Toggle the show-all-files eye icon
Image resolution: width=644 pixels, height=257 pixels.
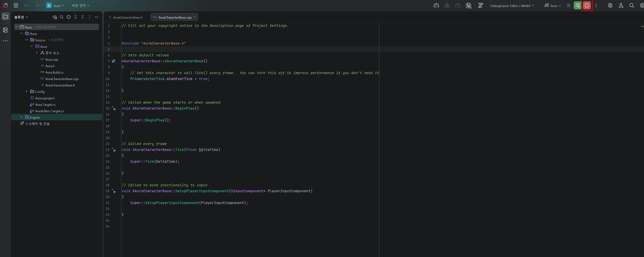(55, 17)
